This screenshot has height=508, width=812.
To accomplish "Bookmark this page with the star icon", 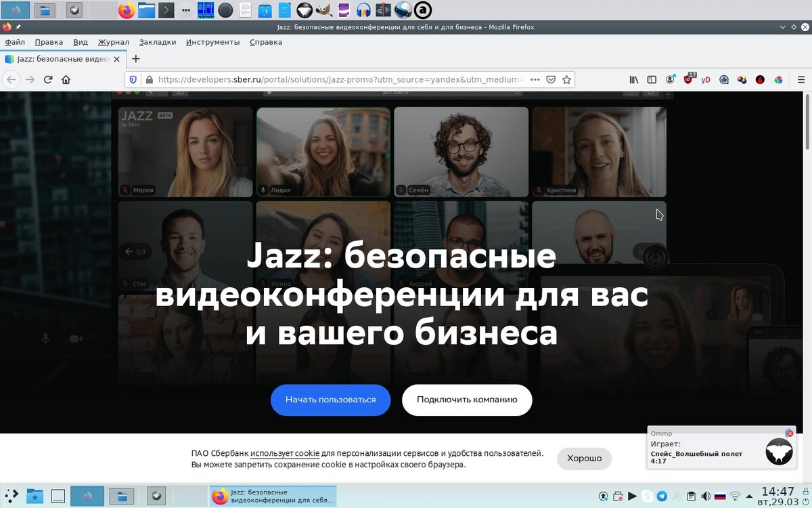I will click(x=567, y=79).
